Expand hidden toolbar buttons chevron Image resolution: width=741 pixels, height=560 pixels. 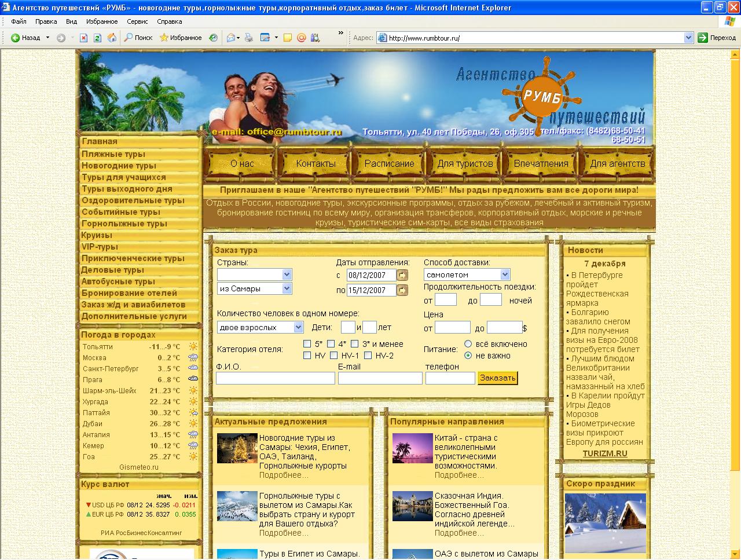[x=341, y=33]
